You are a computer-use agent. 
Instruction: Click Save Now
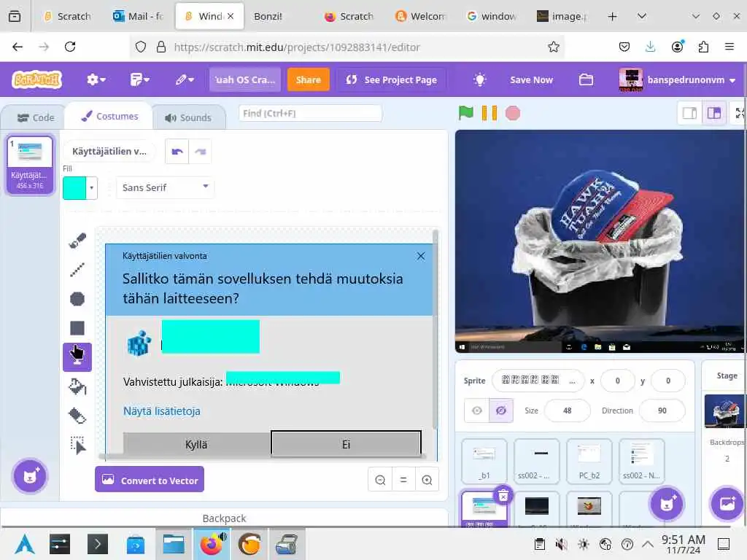click(x=531, y=79)
